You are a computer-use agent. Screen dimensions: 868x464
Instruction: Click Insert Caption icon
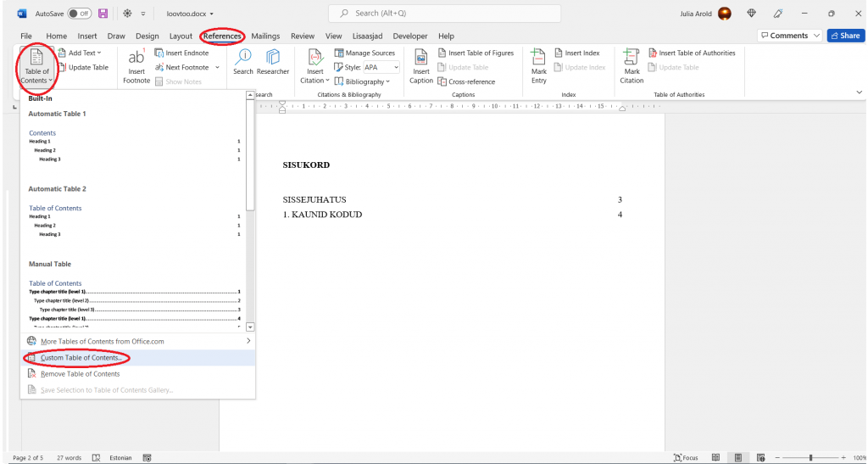click(421, 67)
